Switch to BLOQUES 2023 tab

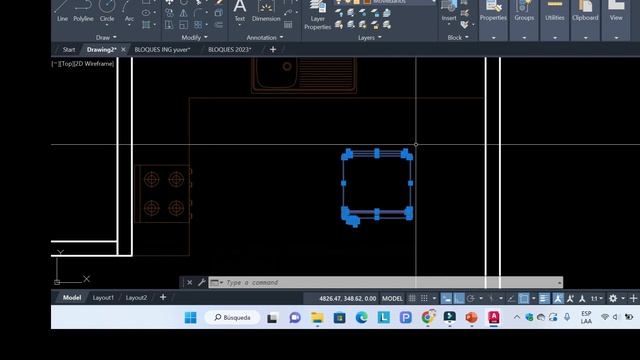230,49
